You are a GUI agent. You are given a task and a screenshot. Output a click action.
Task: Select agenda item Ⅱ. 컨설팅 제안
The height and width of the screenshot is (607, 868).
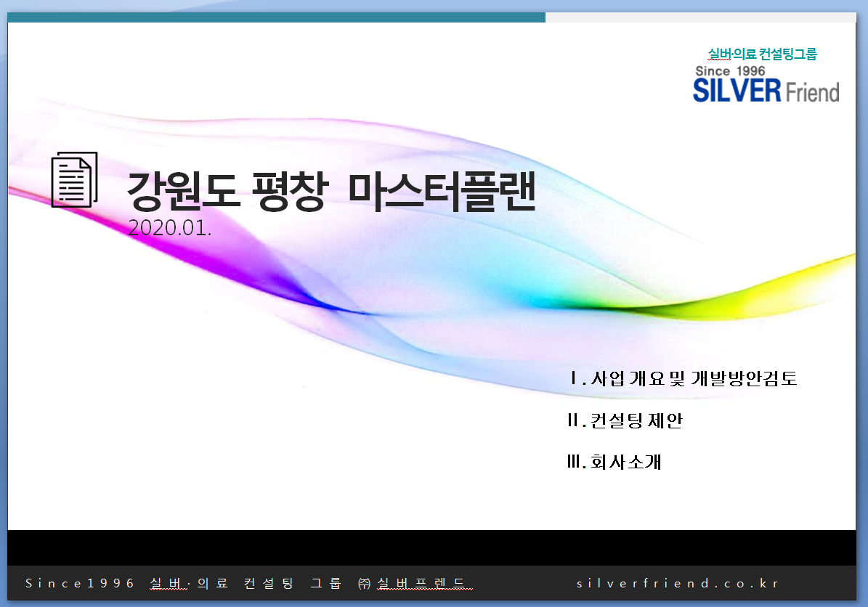pos(625,420)
